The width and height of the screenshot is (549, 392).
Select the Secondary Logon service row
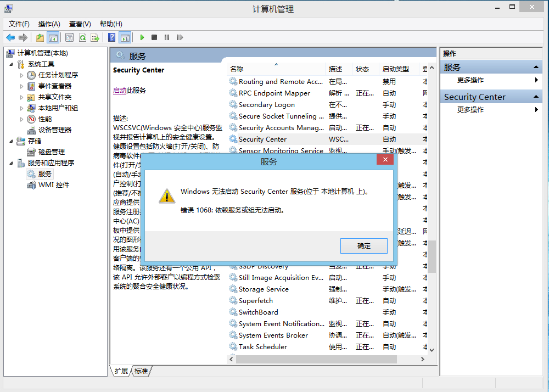point(327,105)
